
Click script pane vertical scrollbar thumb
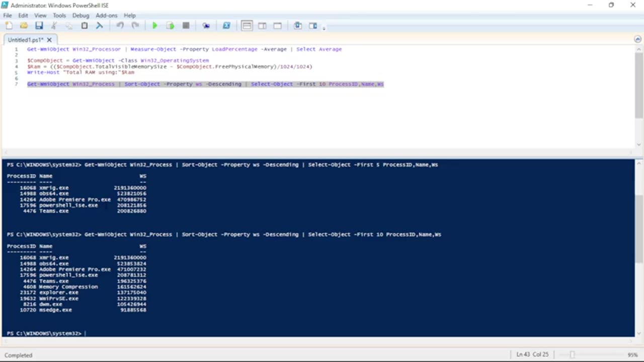pyautogui.click(x=639, y=86)
